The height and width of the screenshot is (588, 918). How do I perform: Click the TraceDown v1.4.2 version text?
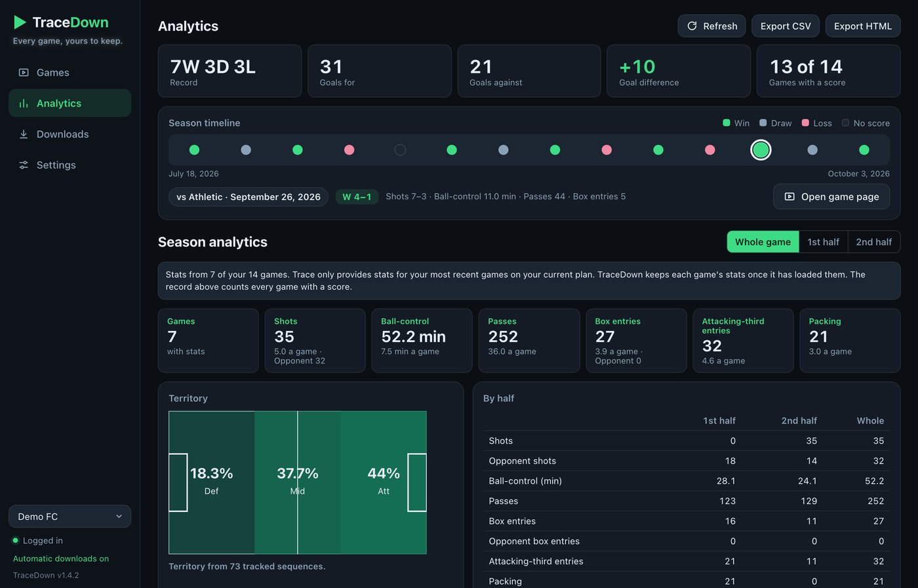tap(46, 576)
